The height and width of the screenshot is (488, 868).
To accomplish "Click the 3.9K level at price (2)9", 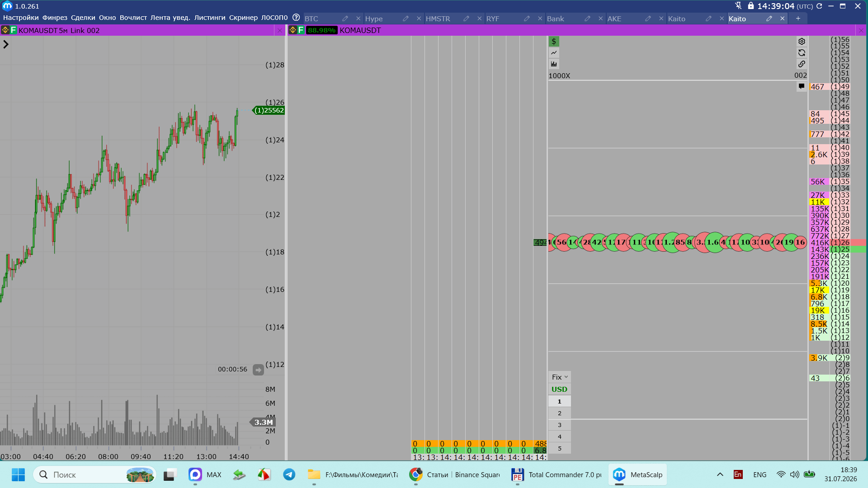I will [830, 358].
